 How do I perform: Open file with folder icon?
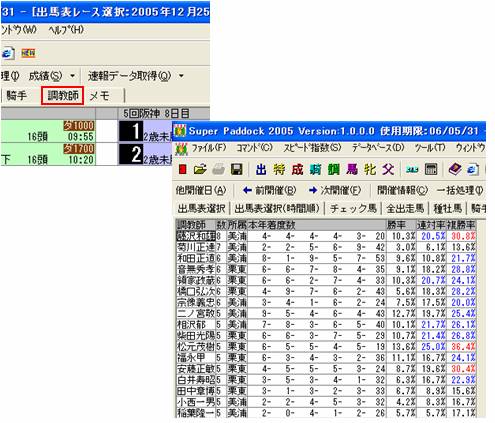(x=200, y=169)
